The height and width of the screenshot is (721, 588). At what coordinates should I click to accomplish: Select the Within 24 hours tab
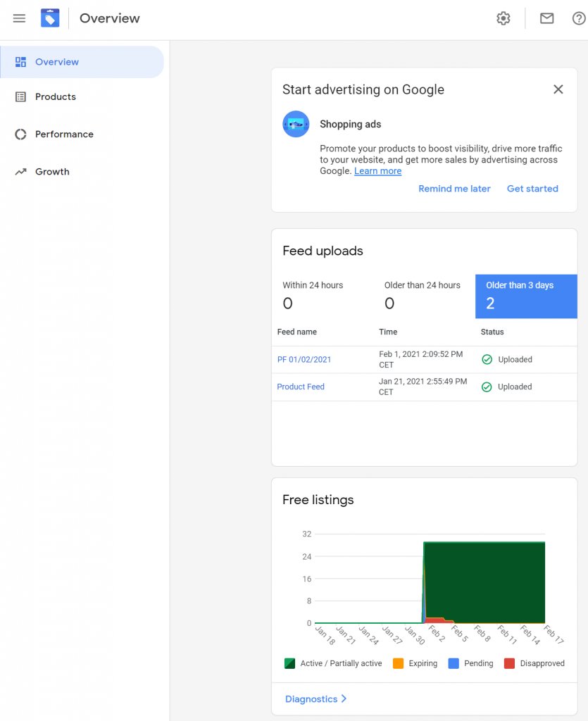coord(323,296)
